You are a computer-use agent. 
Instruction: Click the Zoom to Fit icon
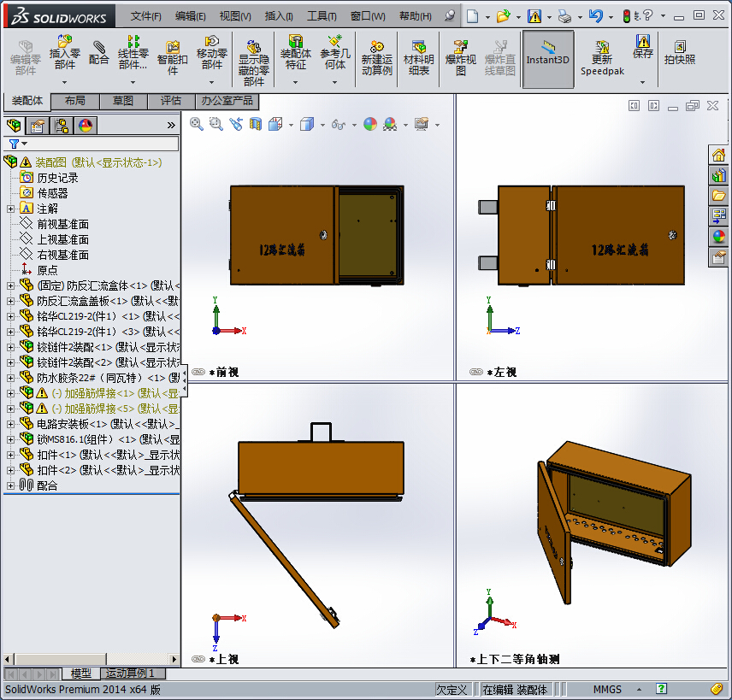point(197,124)
